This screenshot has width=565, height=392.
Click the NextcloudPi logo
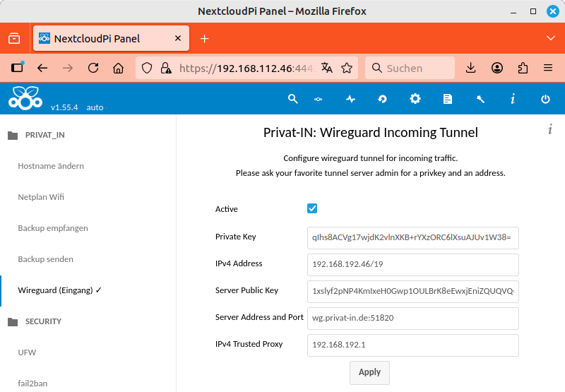click(25, 98)
